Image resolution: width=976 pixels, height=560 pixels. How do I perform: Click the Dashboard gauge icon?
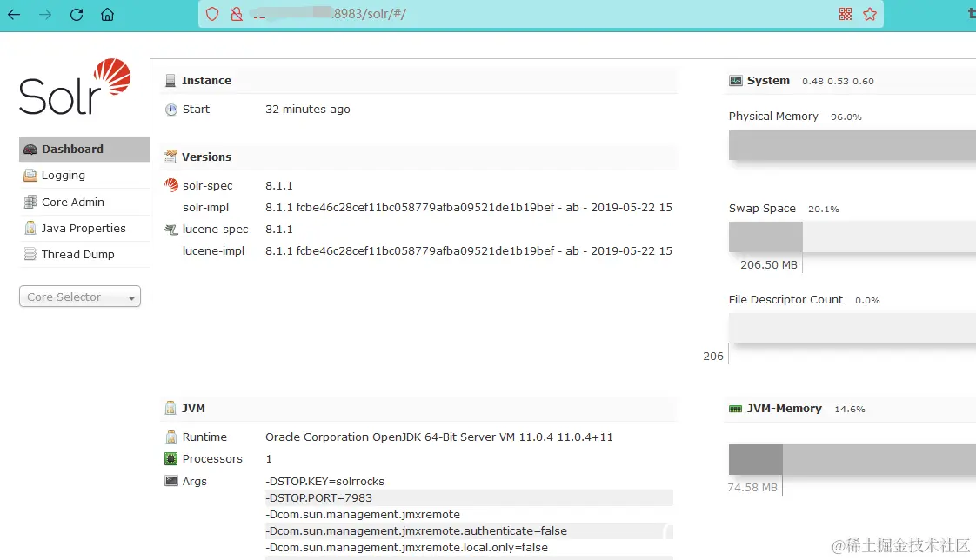[30, 150]
